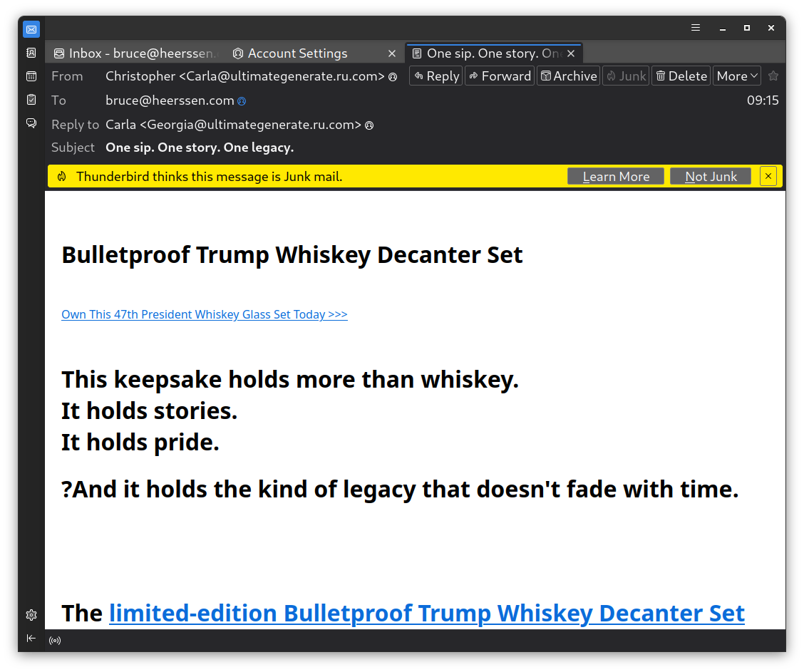Click recipient address bruce@heerssen.com
The width and height of the screenshot is (804, 672).
point(170,100)
